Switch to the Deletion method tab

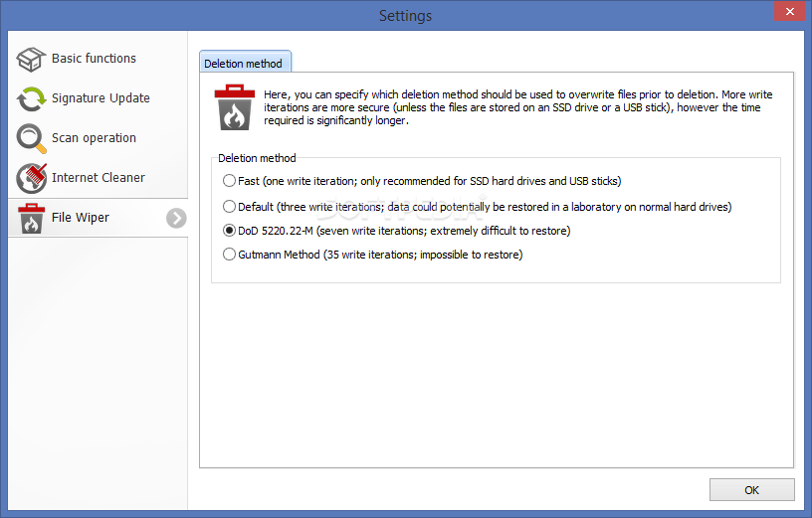point(245,62)
